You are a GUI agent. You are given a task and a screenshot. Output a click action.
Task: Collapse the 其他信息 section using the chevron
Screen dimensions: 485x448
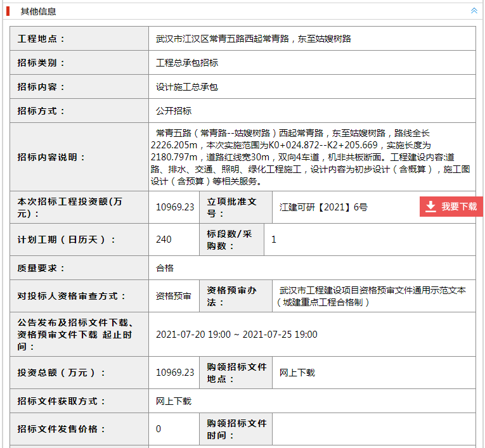474,11
